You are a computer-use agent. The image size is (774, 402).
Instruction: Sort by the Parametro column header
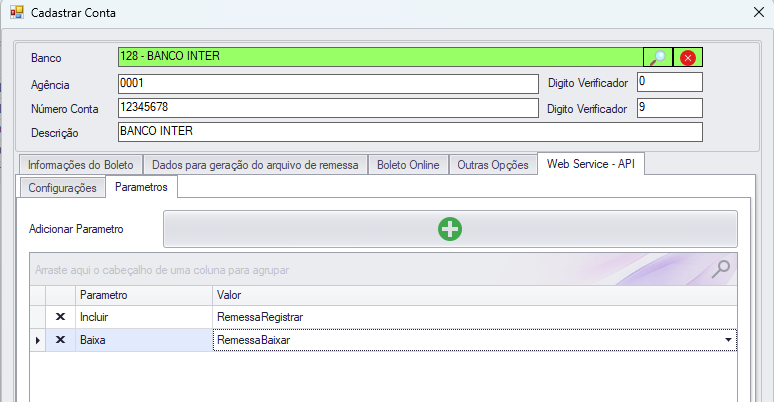pos(144,295)
